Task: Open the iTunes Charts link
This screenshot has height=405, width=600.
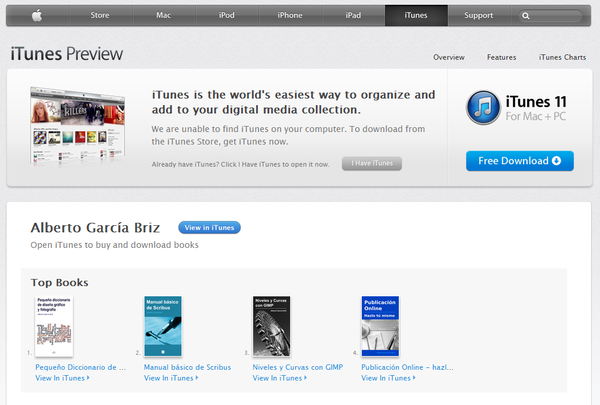Action: 562,57
